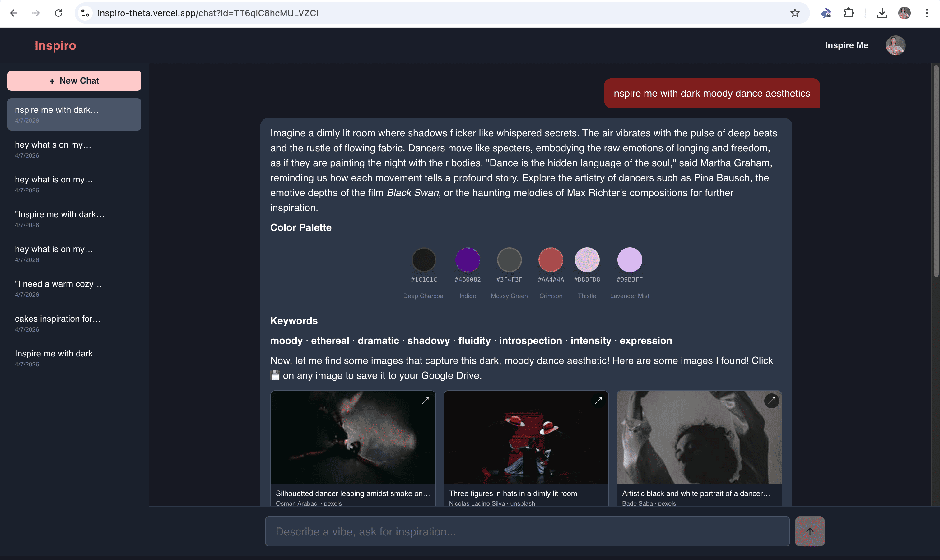Open the black and white portrait expand icon
The width and height of the screenshot is (940, 560).
click(x=771, y=401)
